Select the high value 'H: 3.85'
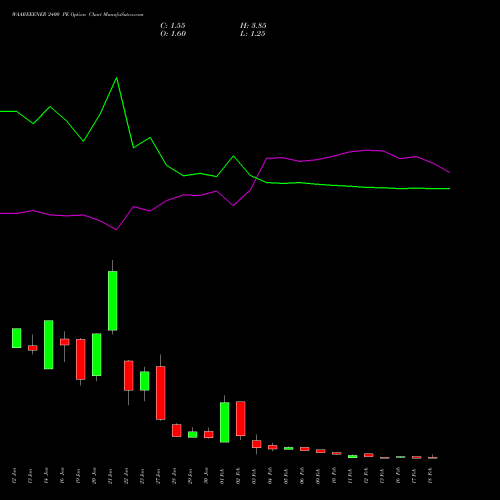500x500 pixels. (x=253, y=26)
